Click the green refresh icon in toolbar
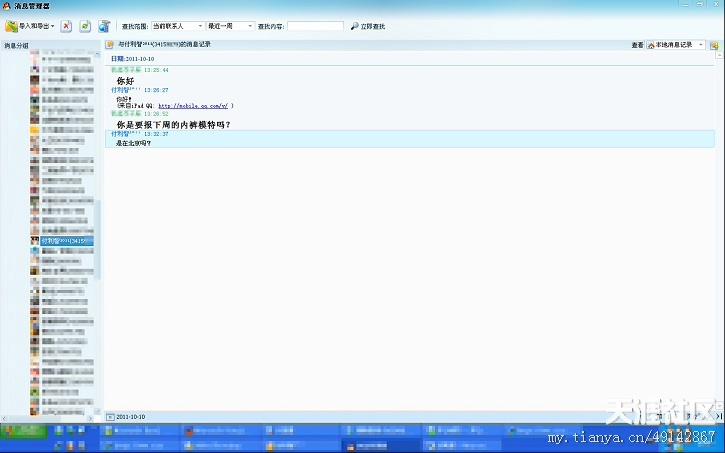The width and height of the screenshot is (725, 453). (85, 26)
